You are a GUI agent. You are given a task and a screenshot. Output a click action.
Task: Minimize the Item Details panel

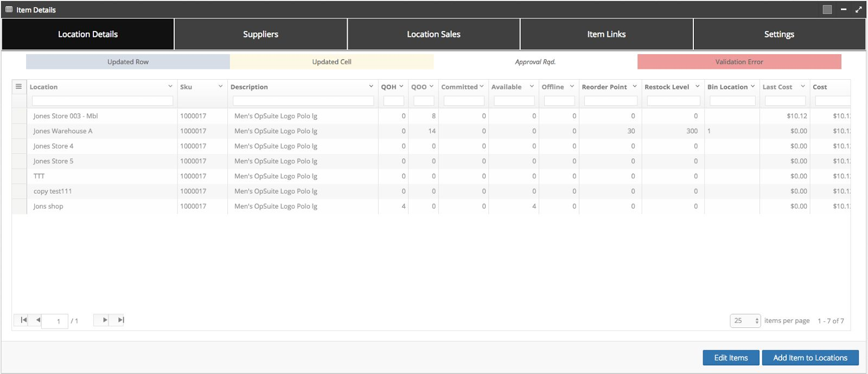[x=844, y=9]
